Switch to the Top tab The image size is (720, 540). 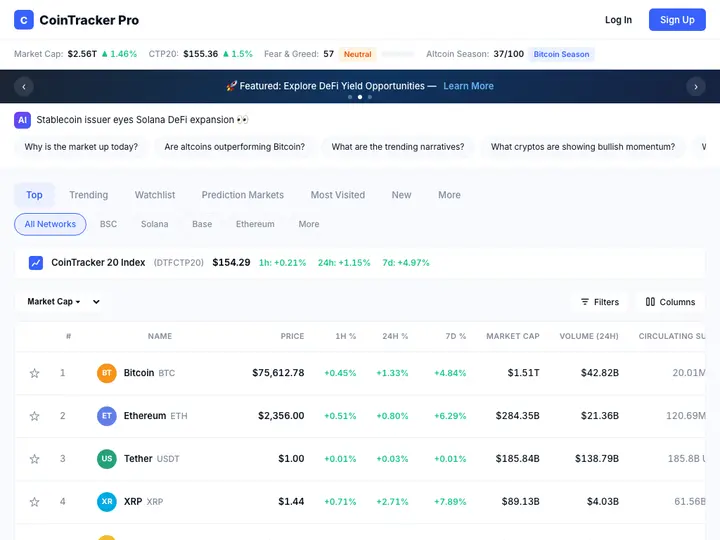34,195
